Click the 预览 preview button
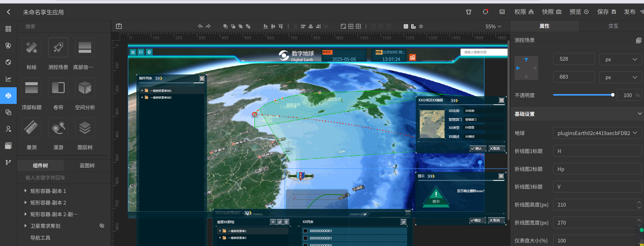The height and width of the screenshot is (246, 644). pos(579,12)
